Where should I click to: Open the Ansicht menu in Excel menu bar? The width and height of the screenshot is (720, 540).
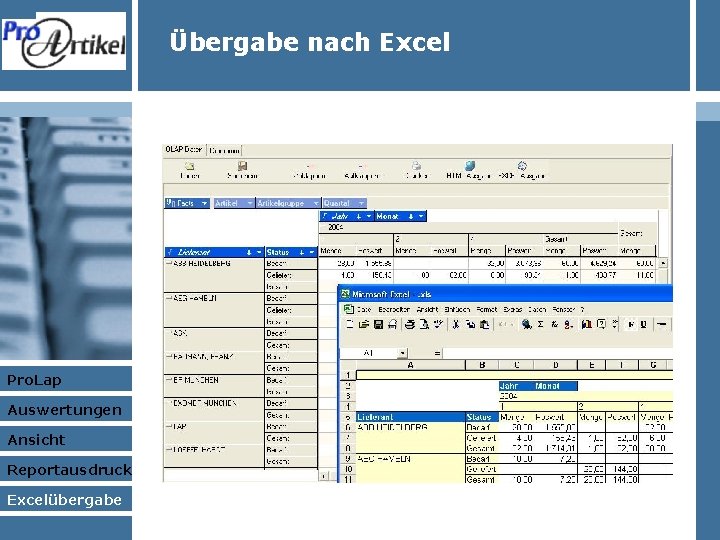point(427,309)
